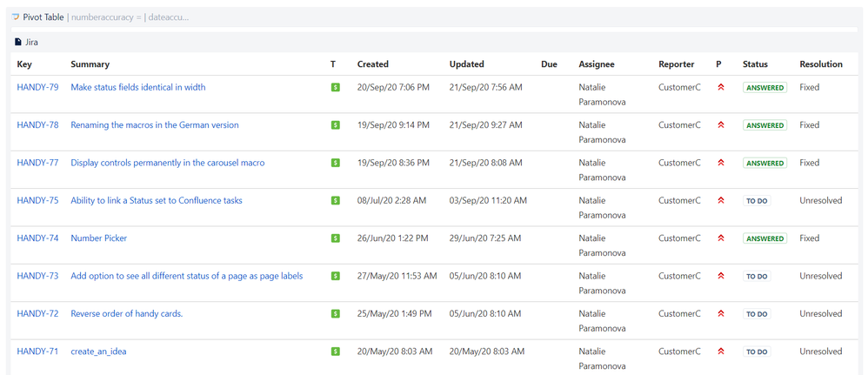Click the priority arrow icon for HANDY-71
Screen dimensions: 868x375
pyautogui.click(x=720, y=352)
